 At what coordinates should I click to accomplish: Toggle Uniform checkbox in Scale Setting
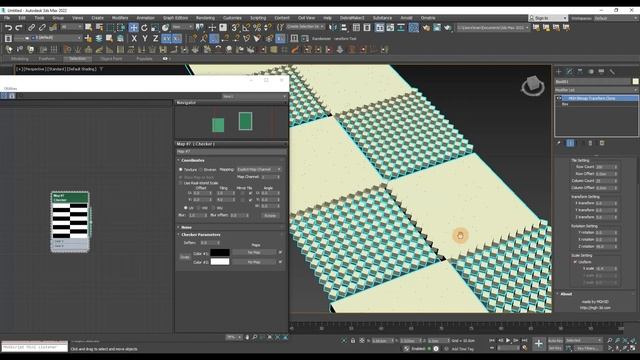point(576,262)
